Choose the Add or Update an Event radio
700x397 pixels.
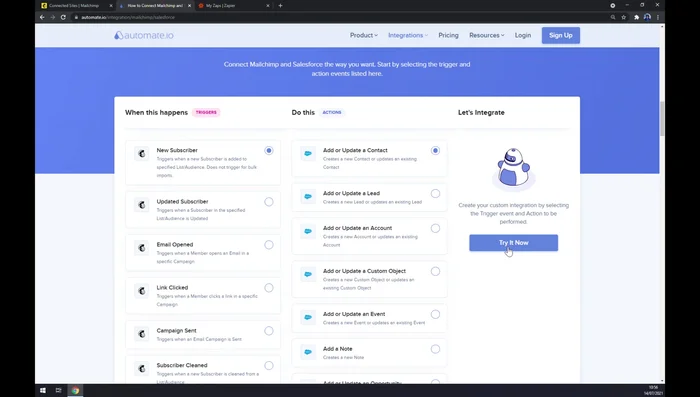point(435,314)
